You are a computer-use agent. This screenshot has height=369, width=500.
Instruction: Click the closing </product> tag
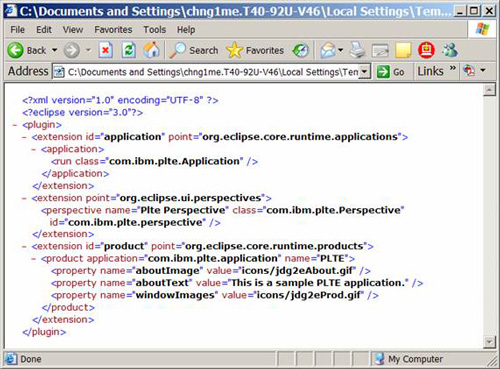pos(68,307)
